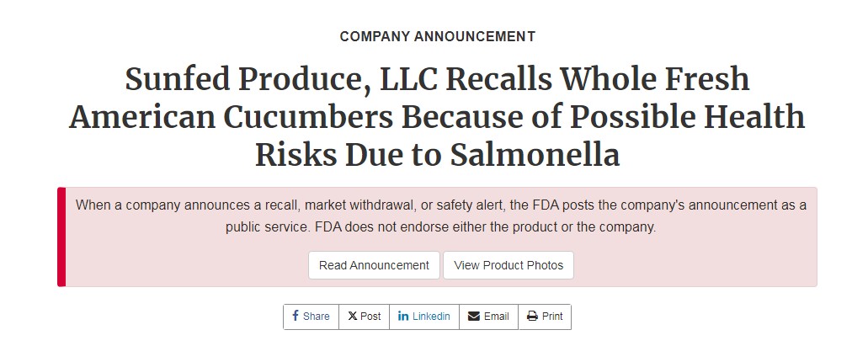The width and height of the screenshot is (868, 346).
Task: Click the X logo icon
Action: pos(353,317)
